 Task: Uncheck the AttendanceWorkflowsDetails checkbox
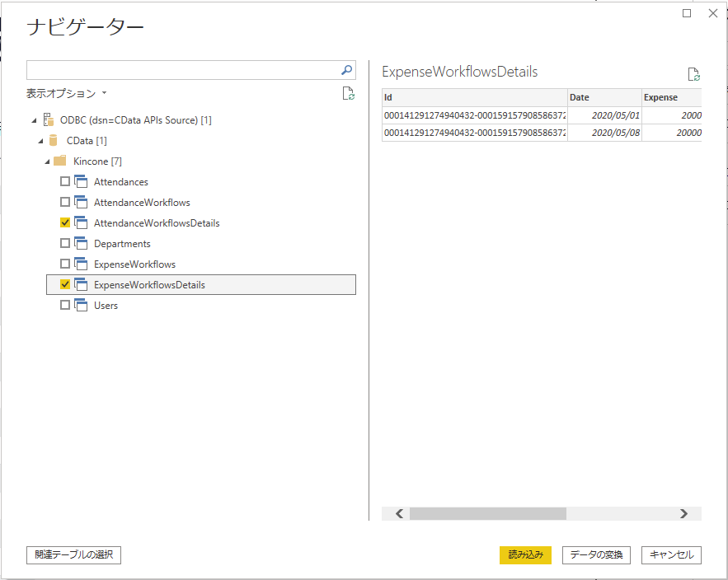point(65,222)
